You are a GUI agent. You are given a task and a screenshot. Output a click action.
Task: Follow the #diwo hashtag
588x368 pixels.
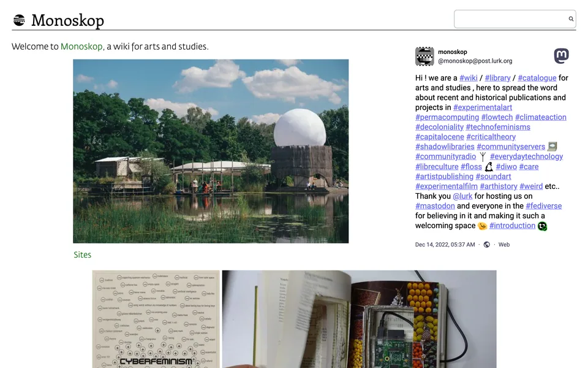coord(507,166)
